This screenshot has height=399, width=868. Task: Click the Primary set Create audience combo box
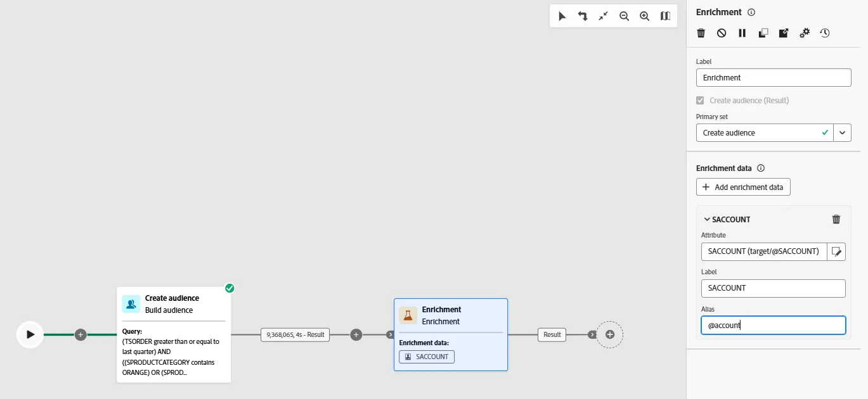765,133
